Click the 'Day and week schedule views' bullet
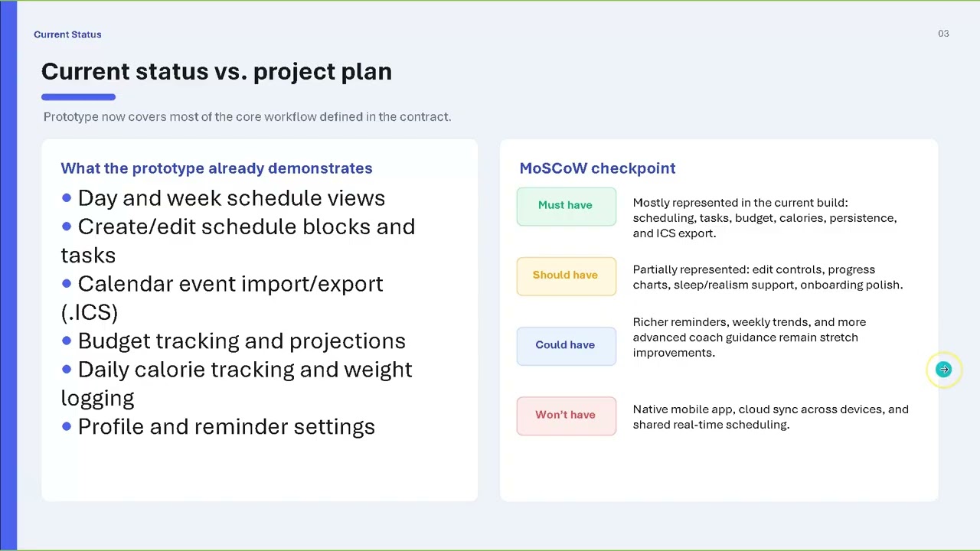The width and height of the screenshot is (980, 551). coord(223,198)
